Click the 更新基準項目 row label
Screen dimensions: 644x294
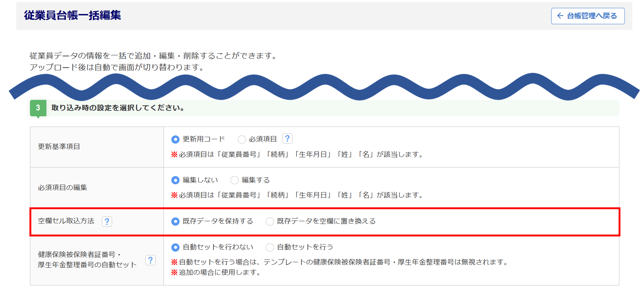point(59,147)
